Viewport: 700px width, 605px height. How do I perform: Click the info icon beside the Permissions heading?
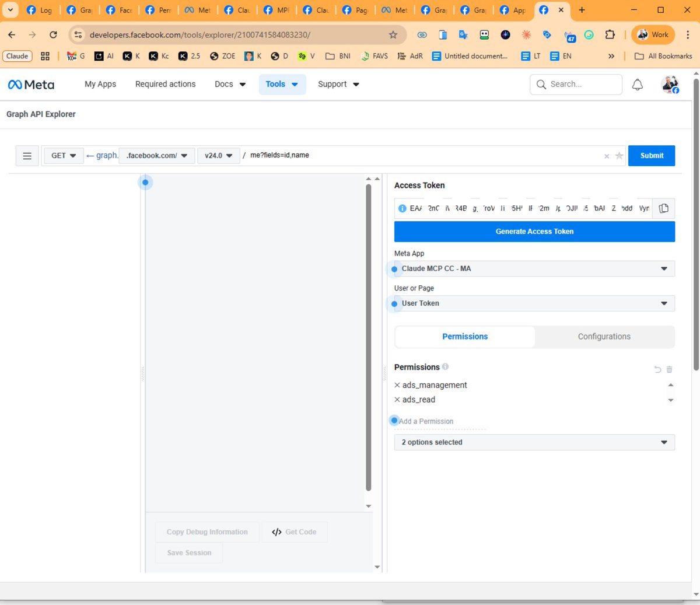pos(445,367)
